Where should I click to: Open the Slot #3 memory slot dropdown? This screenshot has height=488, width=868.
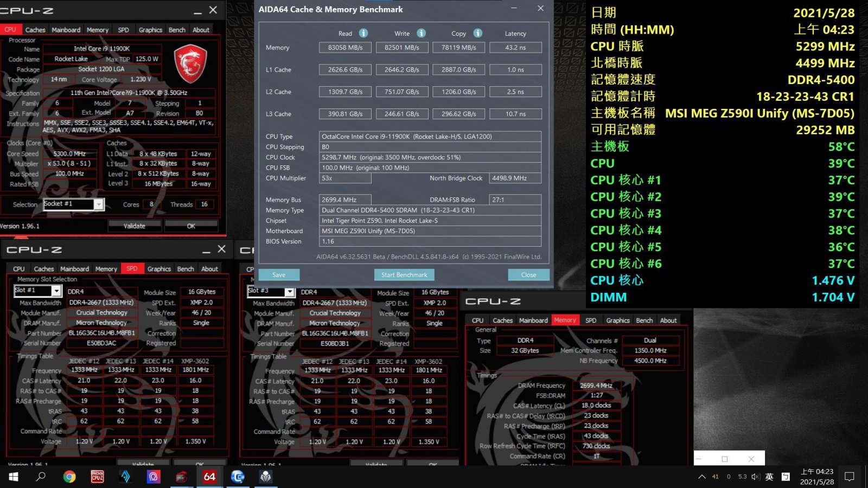290,292
